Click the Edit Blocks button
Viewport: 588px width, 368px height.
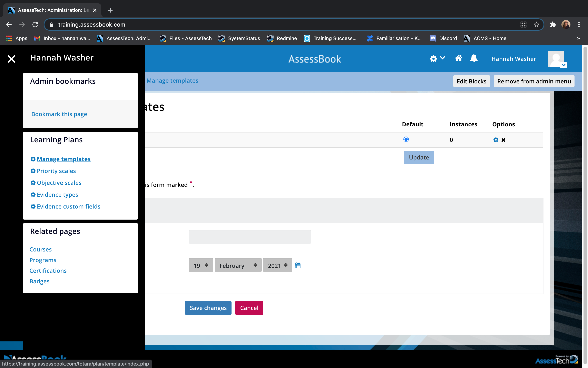tap(471, 81)
